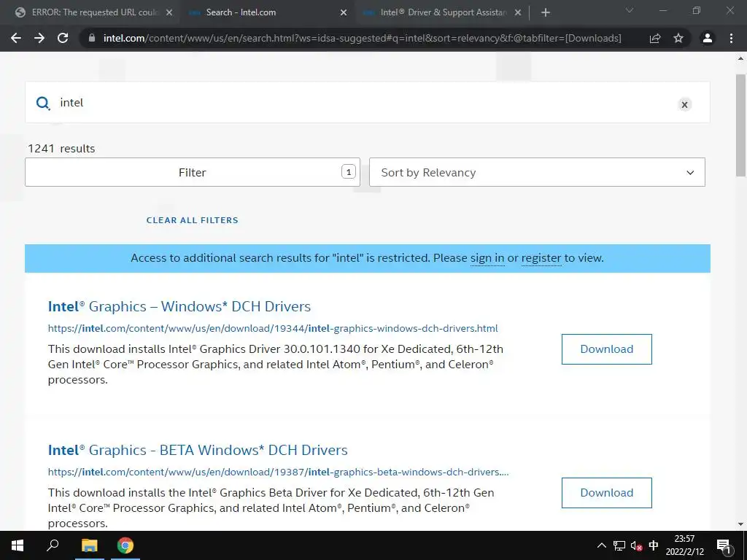Screen dimensions: 747x560
Task: Open the notification center icon
Action: coord(723,545)
